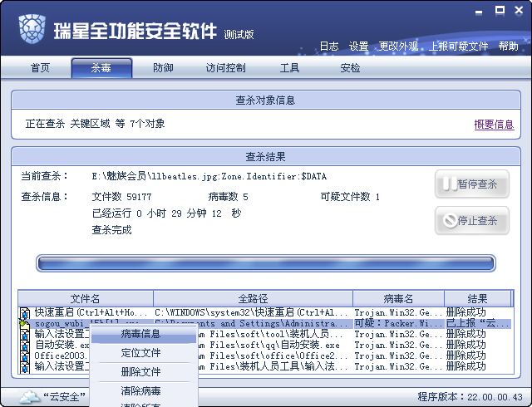Click the 暂停查杀 pause scan button
The width and height of the screenshot is (532, 407).
pos(472,184)
